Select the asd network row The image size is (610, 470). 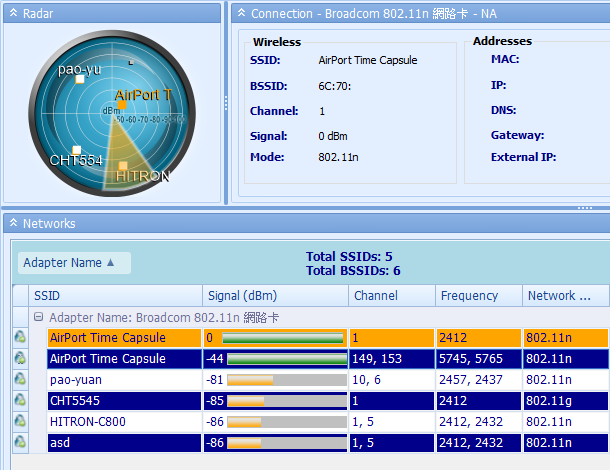pos(328,443)
